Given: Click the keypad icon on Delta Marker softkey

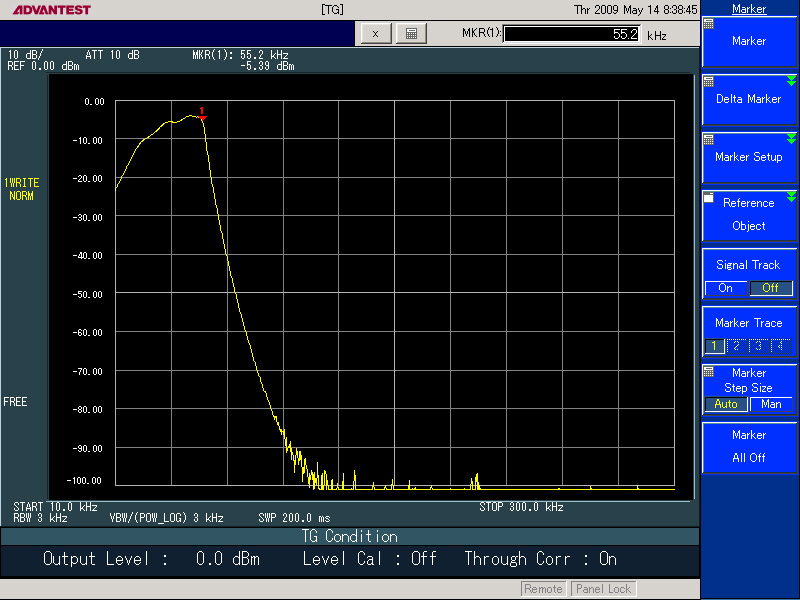Looking at the screenshot, I should click(709, 82).
